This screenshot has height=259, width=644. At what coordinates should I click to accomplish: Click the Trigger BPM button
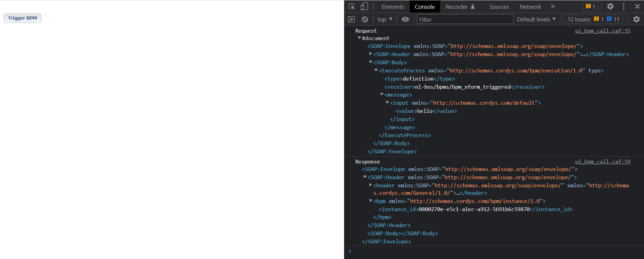point(22,18)
